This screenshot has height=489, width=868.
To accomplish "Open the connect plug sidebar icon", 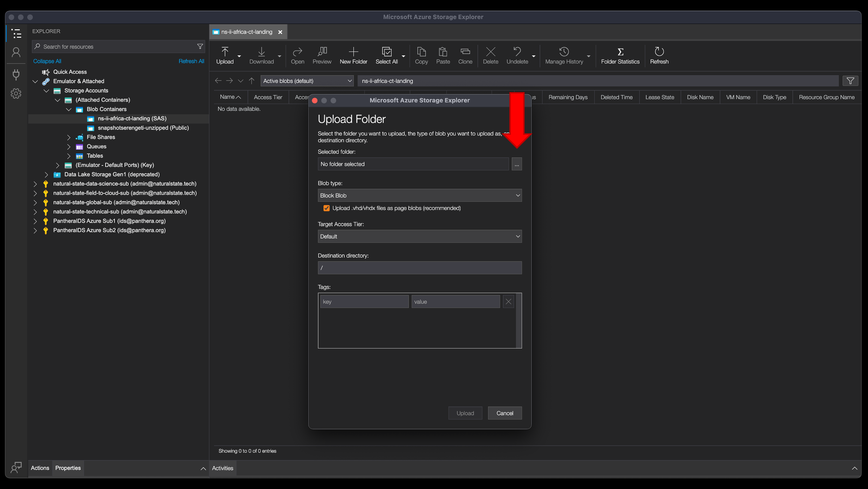I will pyautogui.click(x=16, y=74).
